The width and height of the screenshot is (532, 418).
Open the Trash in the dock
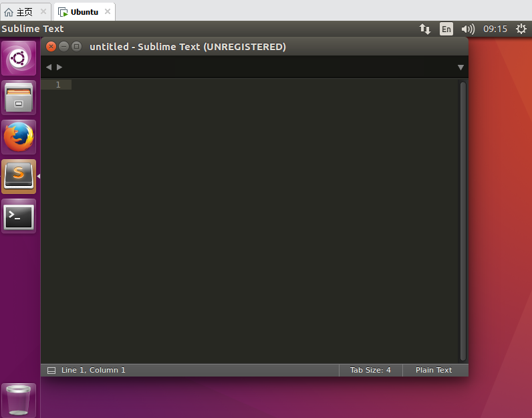click(19, 400)
